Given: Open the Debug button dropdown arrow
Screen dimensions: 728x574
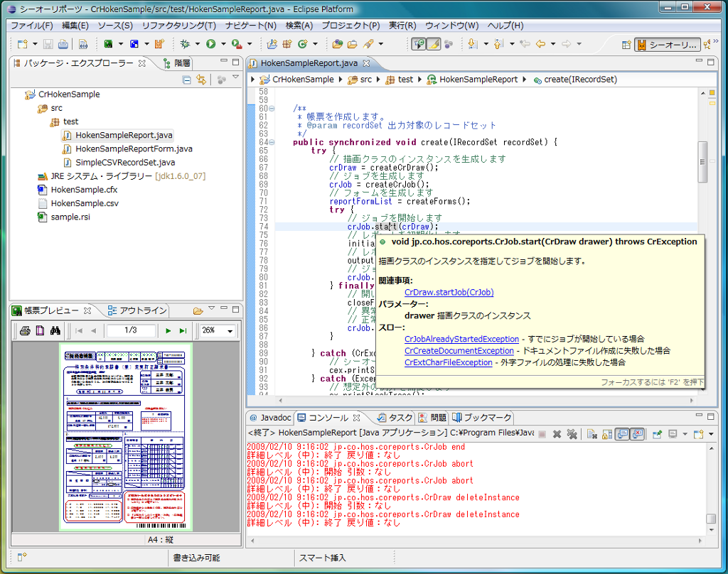Looking at the screenshot, I should coord(198,44).
